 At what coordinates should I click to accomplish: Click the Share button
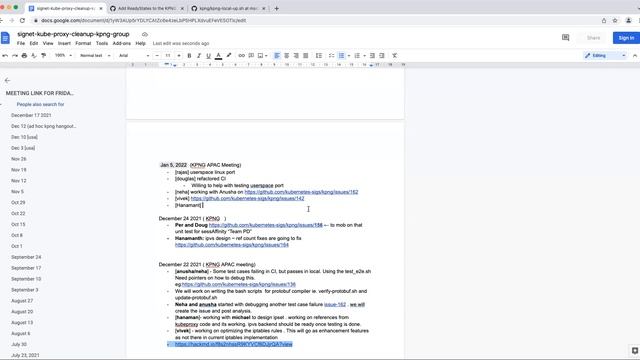593,38
